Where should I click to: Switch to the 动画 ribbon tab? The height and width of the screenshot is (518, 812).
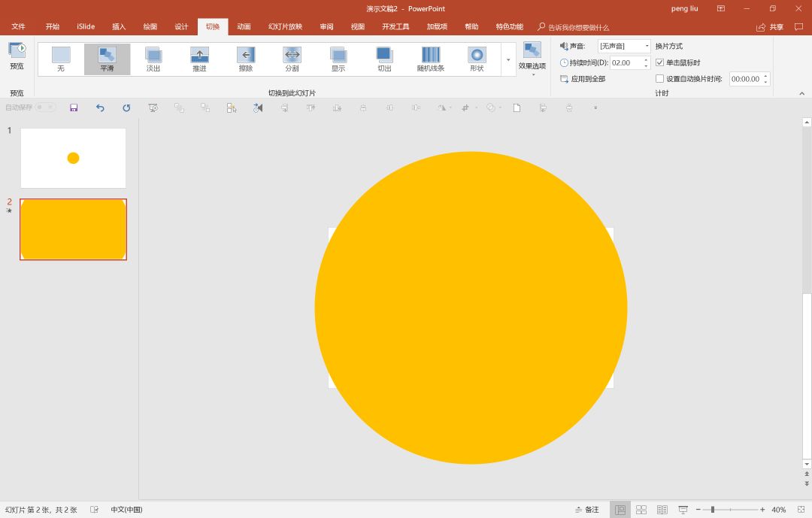244,27
